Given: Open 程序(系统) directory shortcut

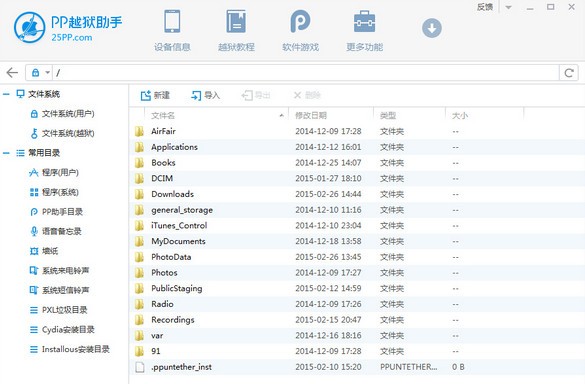Looking at the screenshot, I should [x=54, y=192].
